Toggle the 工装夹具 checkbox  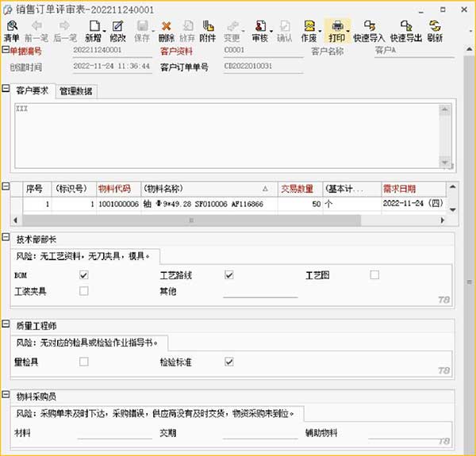(84, 291)
